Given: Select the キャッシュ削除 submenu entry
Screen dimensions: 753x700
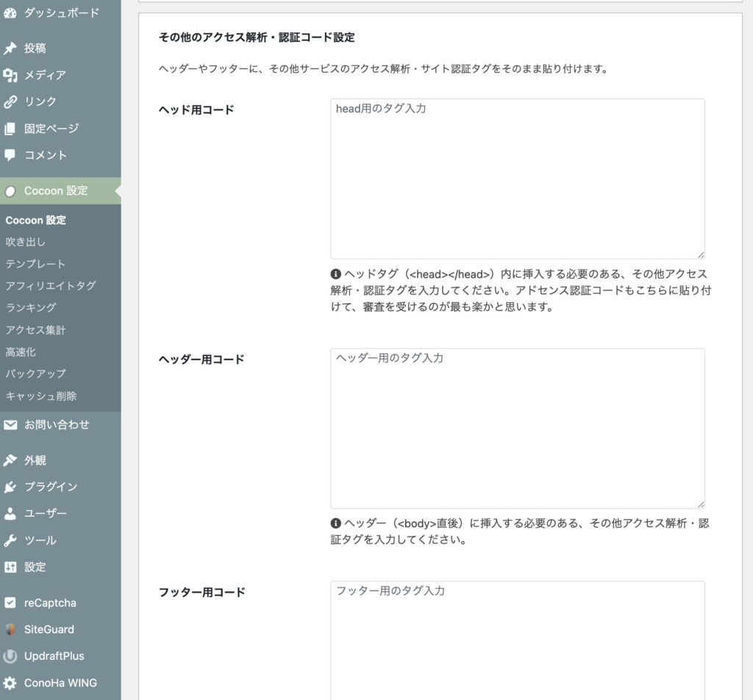Looking at the screenshot, I should (x=41, y=396).
